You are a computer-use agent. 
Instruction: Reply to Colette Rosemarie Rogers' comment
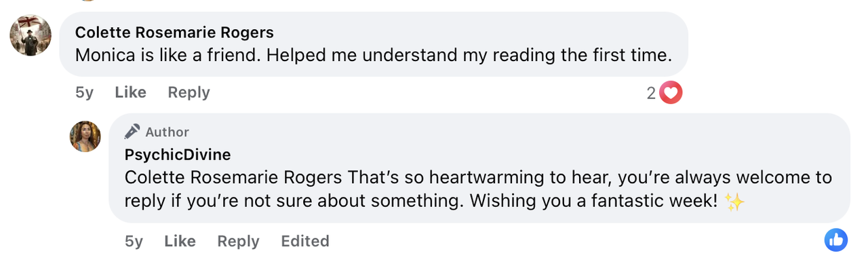pyautogui.click(x=189, y=92)
